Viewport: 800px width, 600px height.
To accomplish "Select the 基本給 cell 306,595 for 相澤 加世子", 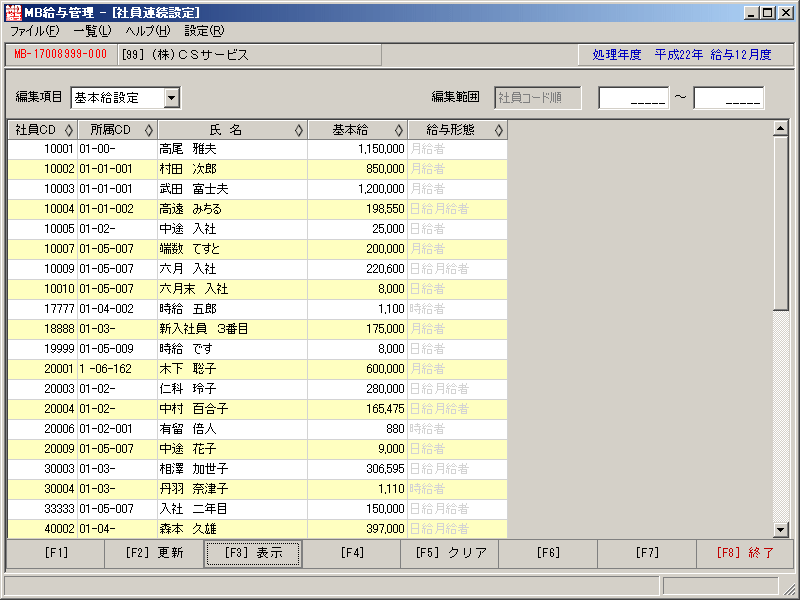I will point(358,469).
